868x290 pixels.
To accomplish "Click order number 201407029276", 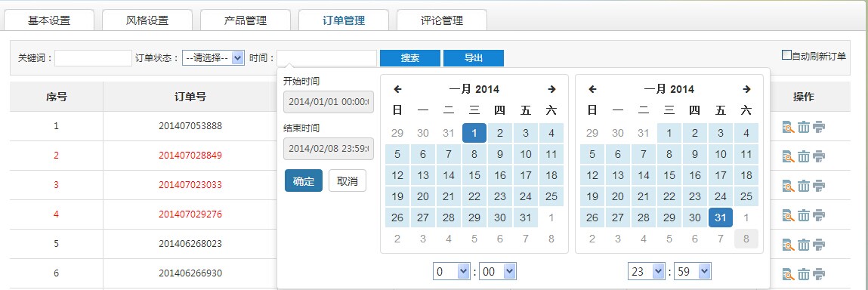I will tap(190, 214).
